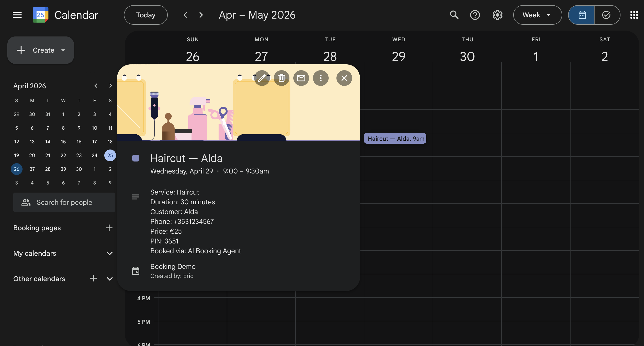The image size is (644, 346).
Task: Click the April 2026 mini calendar title
Action: coord(29,86)
